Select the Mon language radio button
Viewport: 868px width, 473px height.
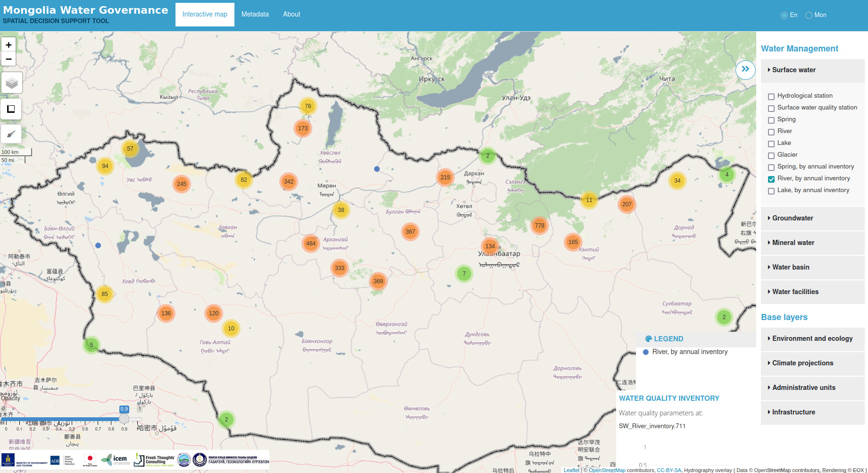(809, 15)
